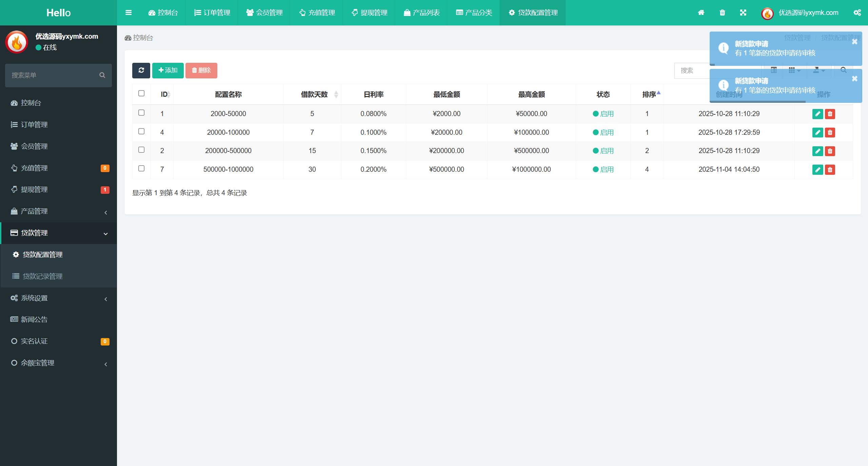This screenshot has width=868, height=466.
Task: Check the row with ID 1
Action: point(141,113)
